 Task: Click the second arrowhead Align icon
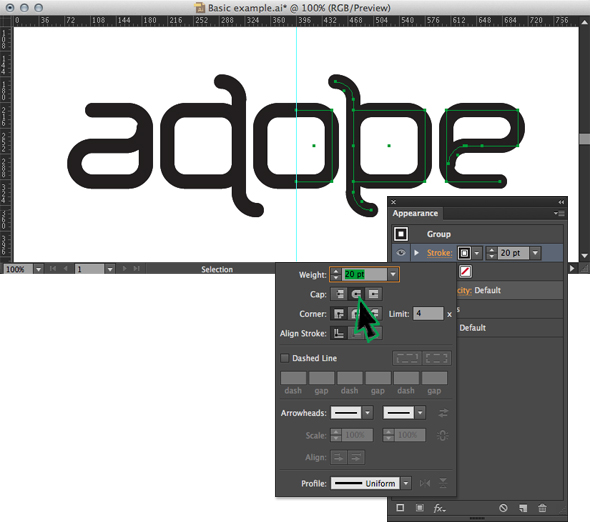(356, 457)
